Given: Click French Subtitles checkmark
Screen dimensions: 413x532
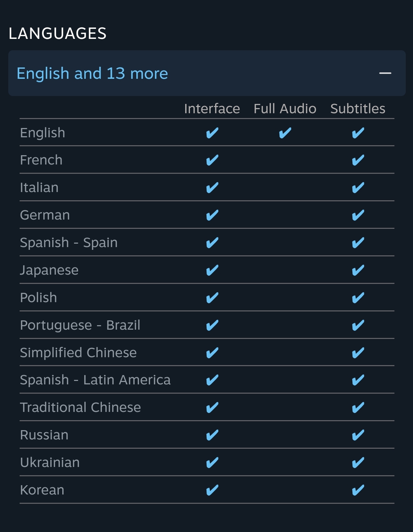Looking at the screenshot, I should (358, 160).
